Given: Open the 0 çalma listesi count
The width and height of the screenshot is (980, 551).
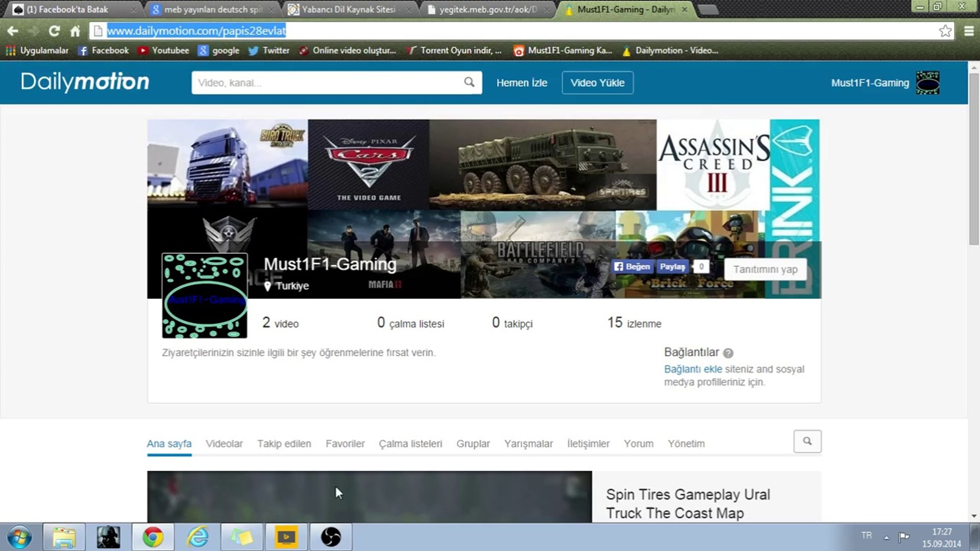Looking at the screenshot, I should click(410, 322).
